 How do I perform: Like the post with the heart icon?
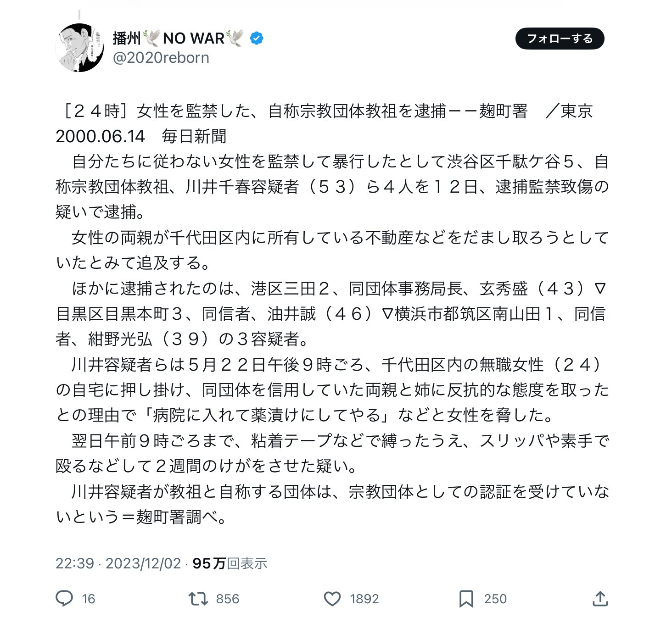point(332,599)
